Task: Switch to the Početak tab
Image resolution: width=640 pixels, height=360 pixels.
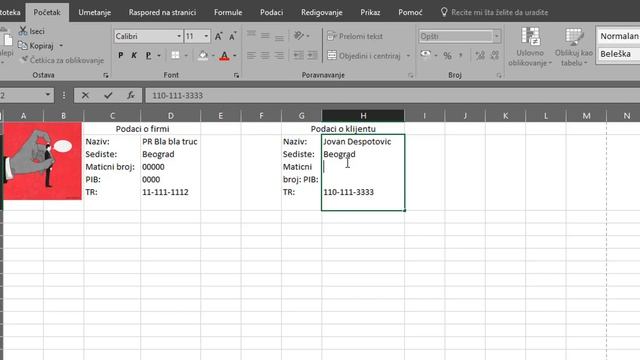Action: [x=47, y=12]
